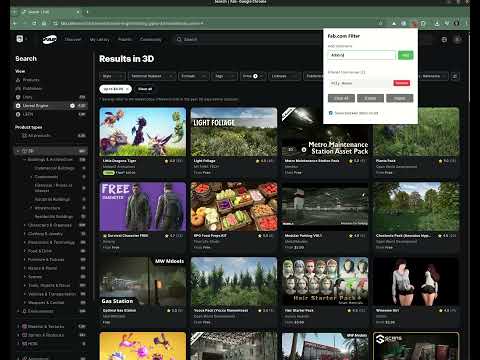Select Furniture & Fixtures category

coord(46,259)
